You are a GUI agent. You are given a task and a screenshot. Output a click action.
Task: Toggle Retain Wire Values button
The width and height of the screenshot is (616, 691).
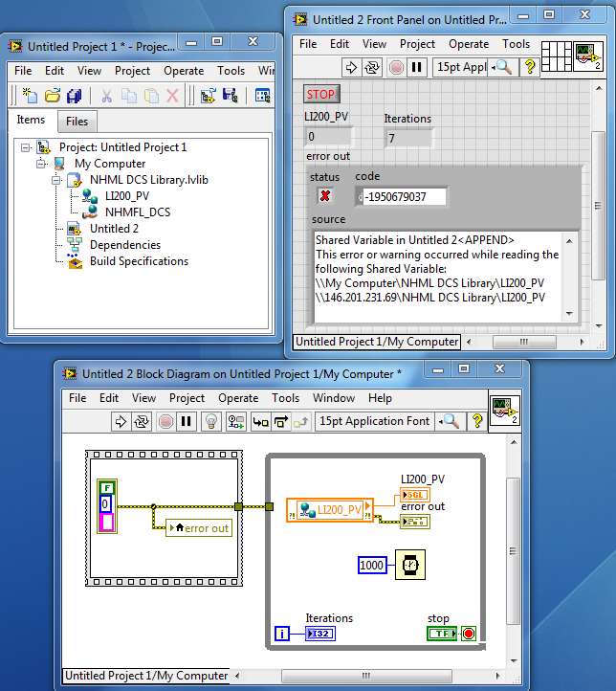[x=235, y=422]
